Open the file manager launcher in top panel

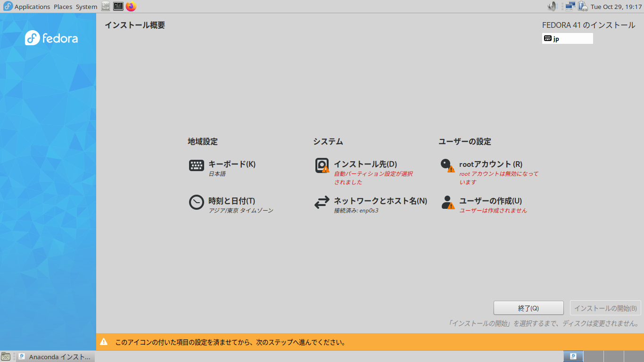[106, 7]
